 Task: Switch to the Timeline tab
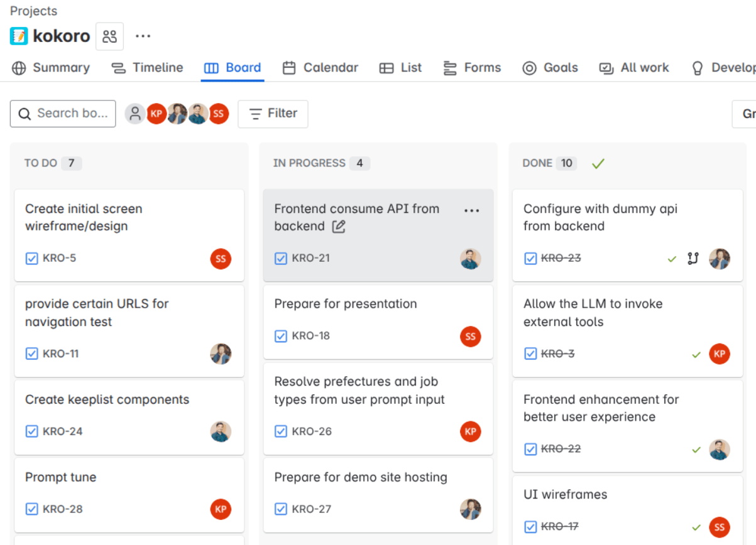(147, 68)
